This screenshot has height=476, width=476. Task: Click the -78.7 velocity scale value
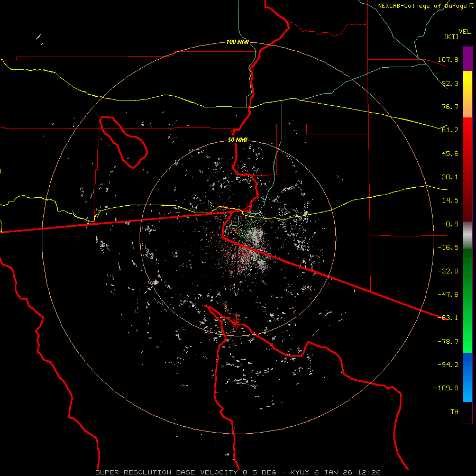[448, 342]
